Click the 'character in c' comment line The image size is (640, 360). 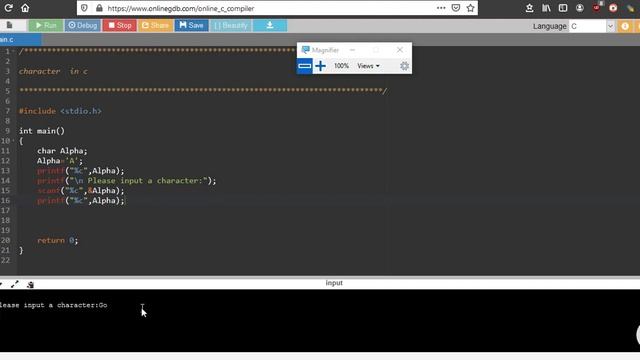(53, 71)
